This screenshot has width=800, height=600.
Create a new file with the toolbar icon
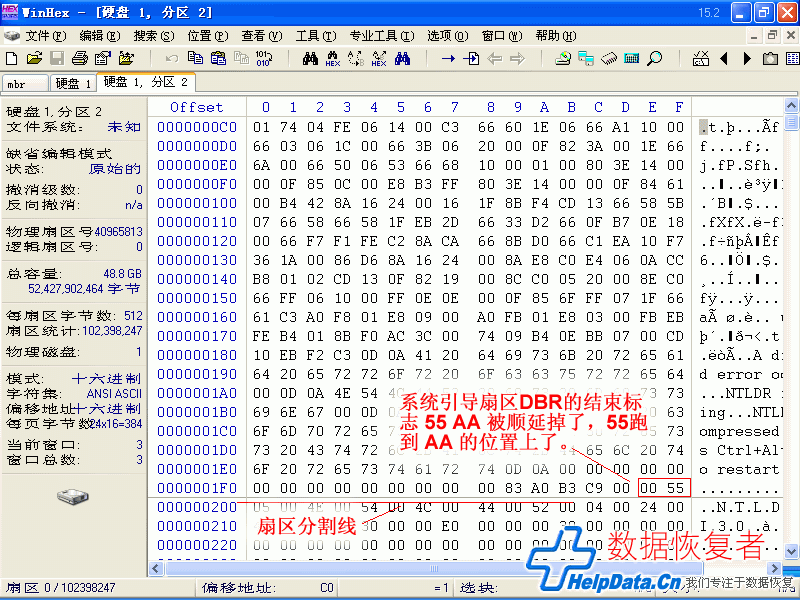(x=11, y=59)
